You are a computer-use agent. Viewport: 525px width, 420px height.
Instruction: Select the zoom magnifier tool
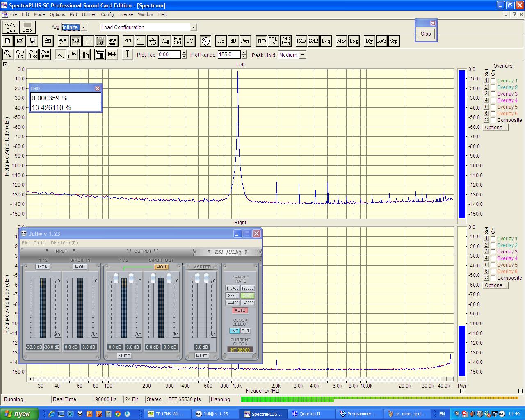7,55
